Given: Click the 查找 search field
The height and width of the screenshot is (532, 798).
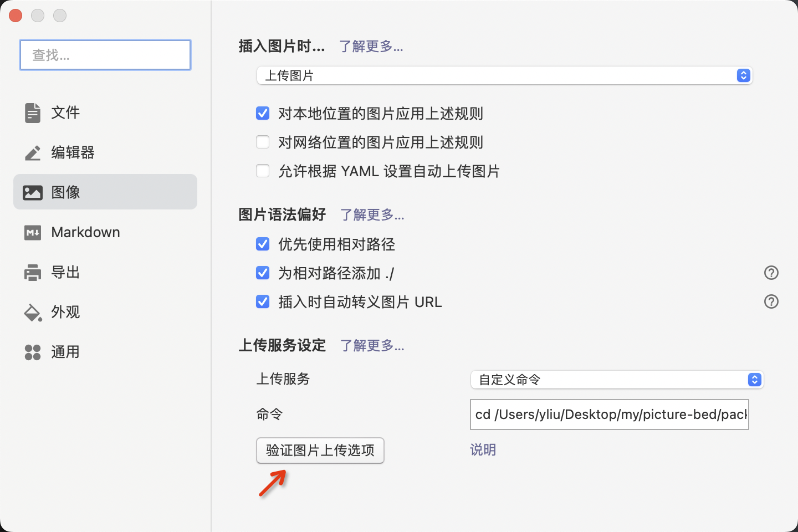Looking at the screenshot, I should (x=105, y=55).
